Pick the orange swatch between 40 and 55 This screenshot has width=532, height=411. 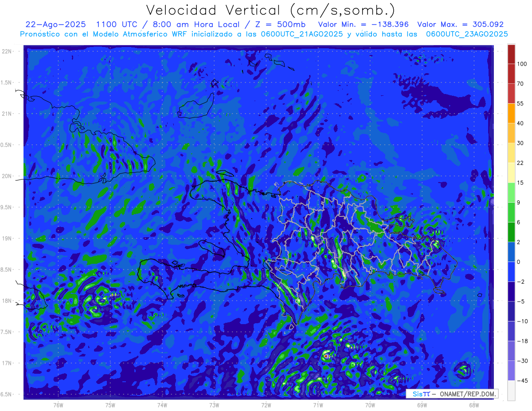tap(511, 113)
